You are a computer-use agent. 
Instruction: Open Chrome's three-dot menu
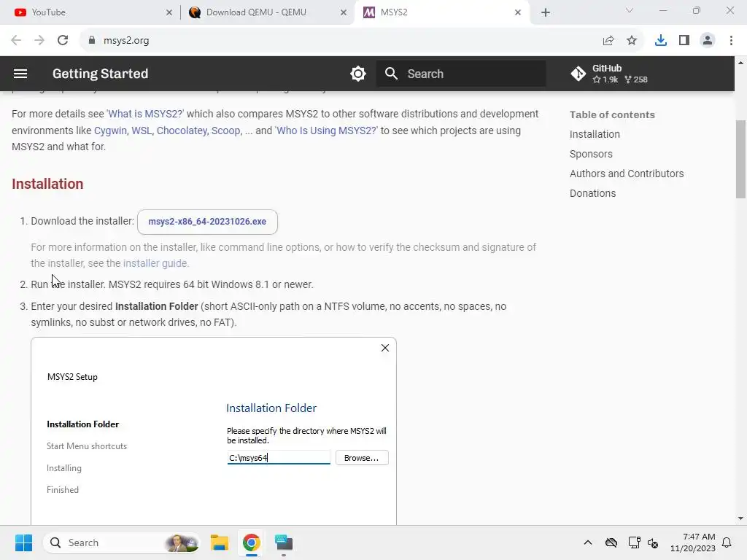(731, 41)
